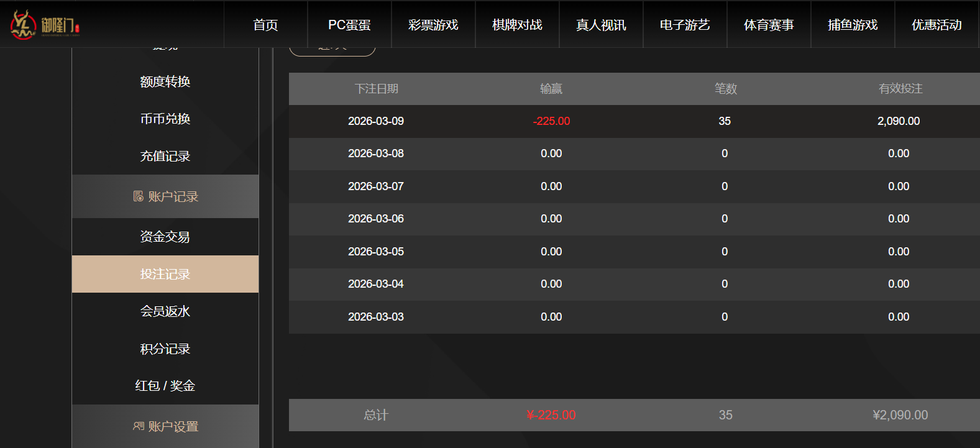Screen dimensions: 980x448
Task: Select the 棋牌对战 board games tab
Action: [x=517, y=24]
